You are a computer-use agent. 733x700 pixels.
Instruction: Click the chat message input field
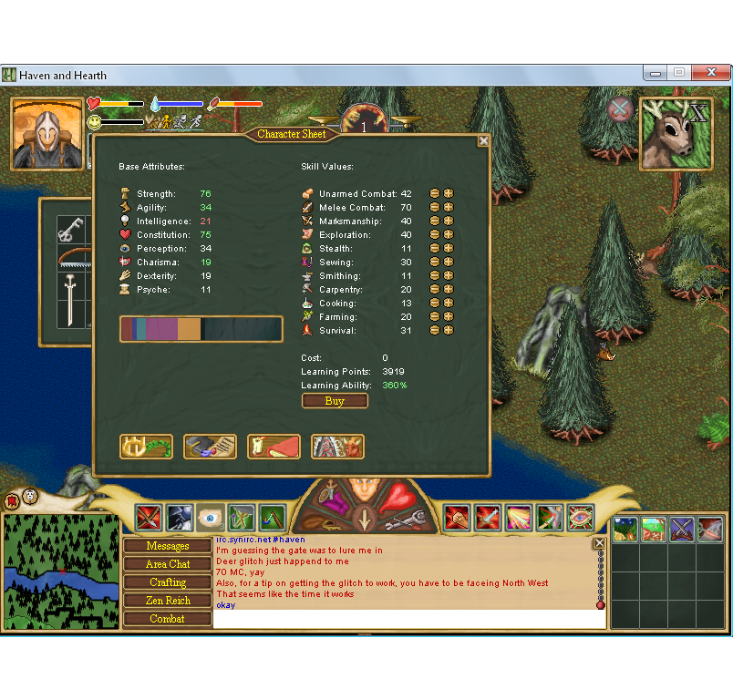(x=408, y=620)
